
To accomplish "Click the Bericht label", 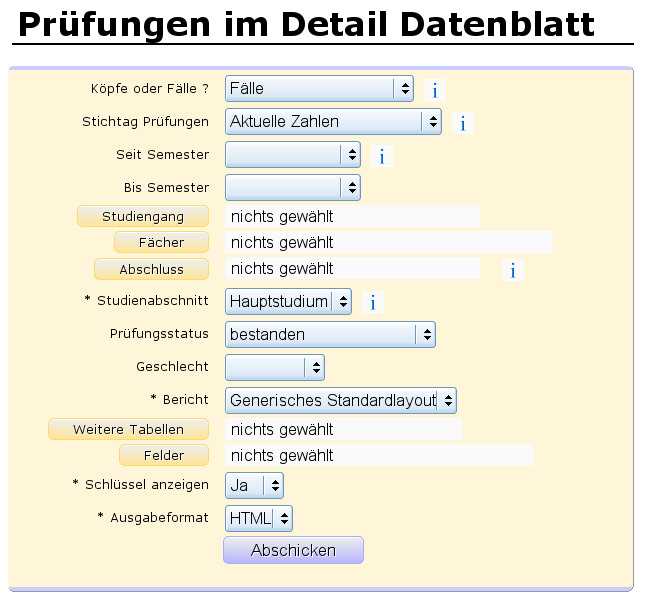I will point(179,399).
